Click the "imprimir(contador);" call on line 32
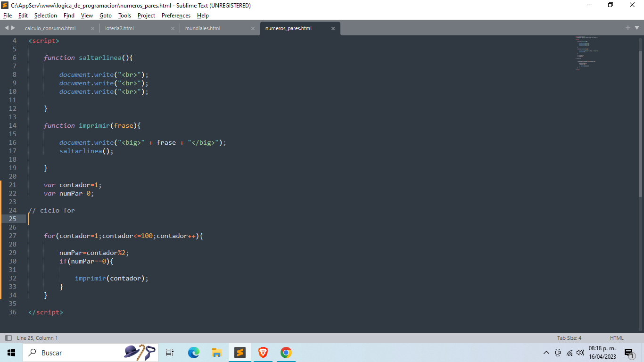This screenshot has width=644, height=362. tap(112, 278)
